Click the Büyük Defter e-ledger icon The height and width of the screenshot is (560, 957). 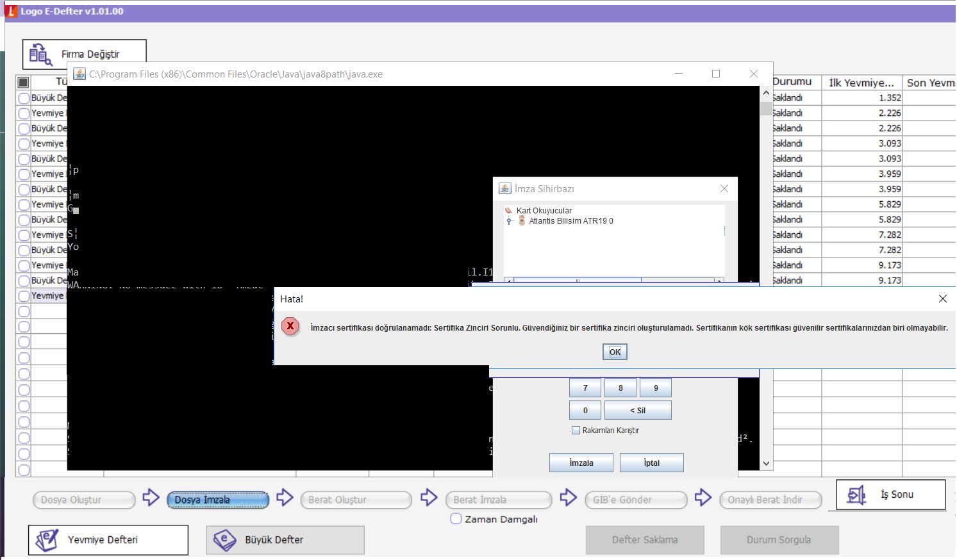point(224,540)
